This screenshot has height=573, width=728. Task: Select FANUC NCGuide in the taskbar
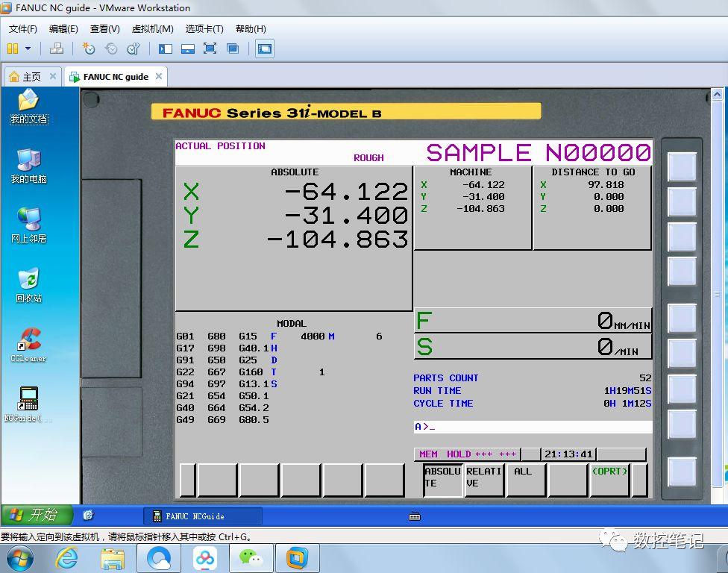pos(201,515)
